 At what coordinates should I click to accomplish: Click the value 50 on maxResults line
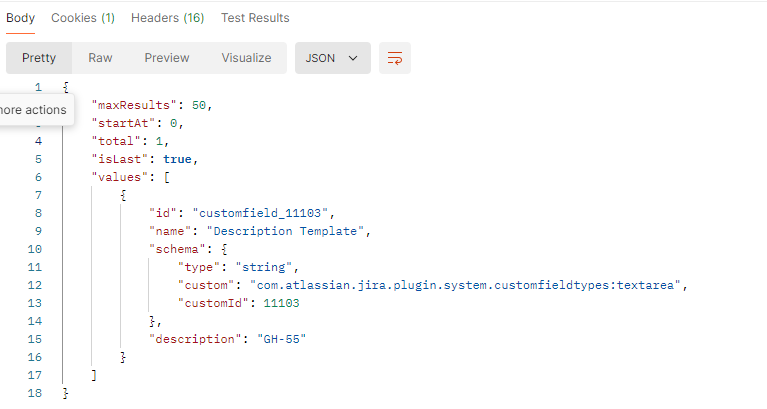point(199,105)
